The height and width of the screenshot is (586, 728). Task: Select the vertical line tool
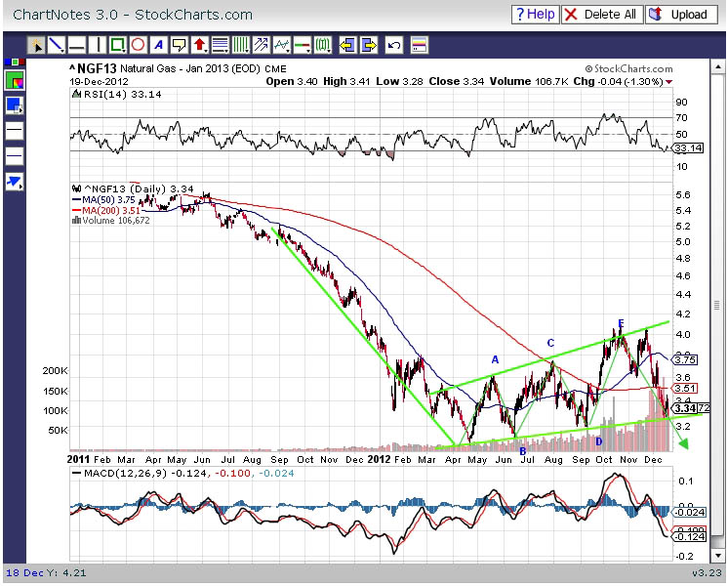[x=98, y=45]
